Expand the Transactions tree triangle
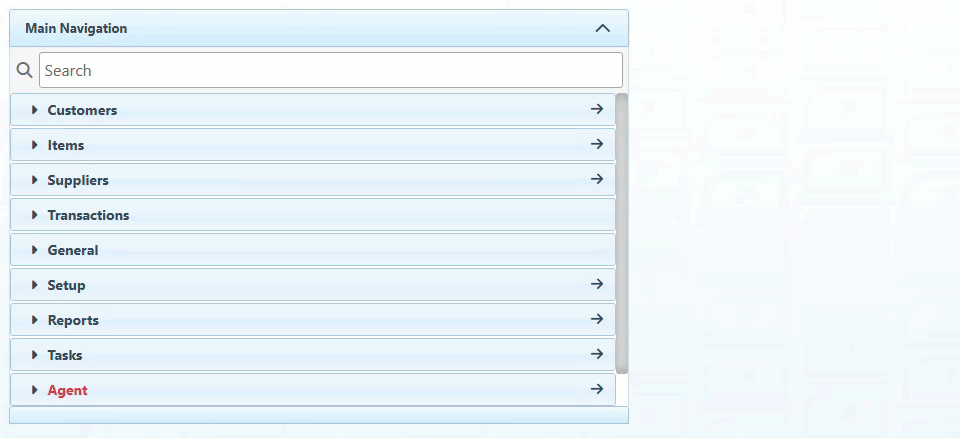960x438 pixels. coord(35,215)
